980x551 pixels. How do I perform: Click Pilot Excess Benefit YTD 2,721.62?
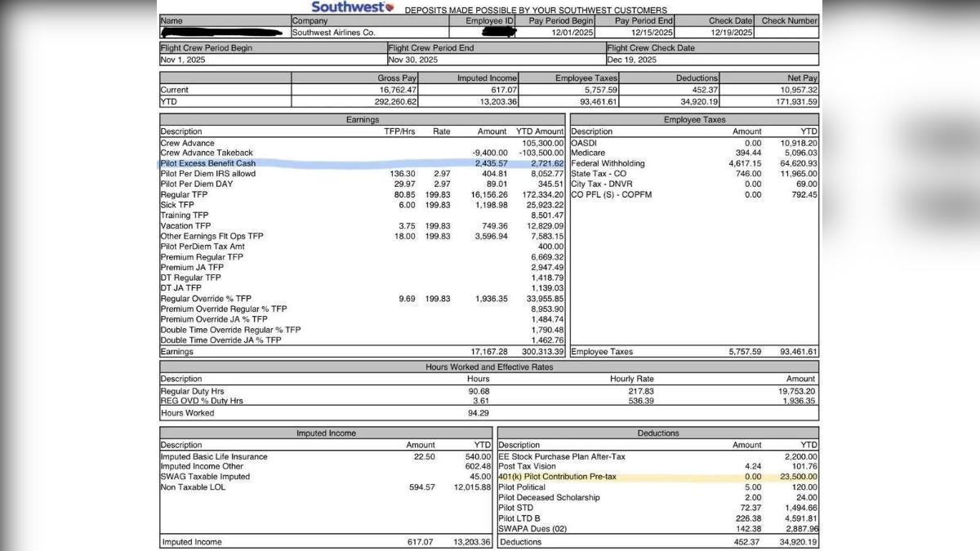(x=547, y=163)
